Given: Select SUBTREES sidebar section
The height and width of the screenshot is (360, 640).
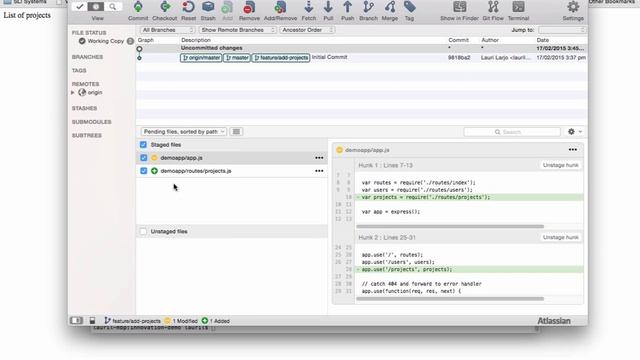Looking at the screenshot, I should click(x=87, y=136).
